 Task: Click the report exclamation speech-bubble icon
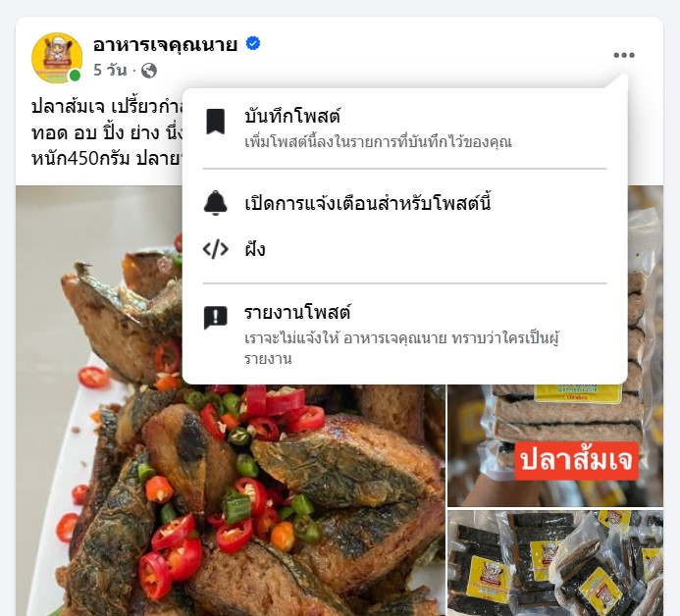(215, 318)
